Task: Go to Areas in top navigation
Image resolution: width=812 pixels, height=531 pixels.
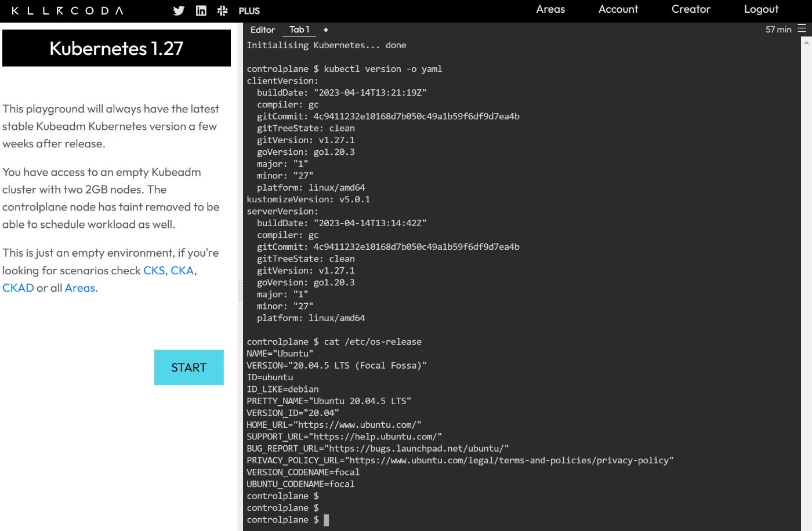Action: 550,9
